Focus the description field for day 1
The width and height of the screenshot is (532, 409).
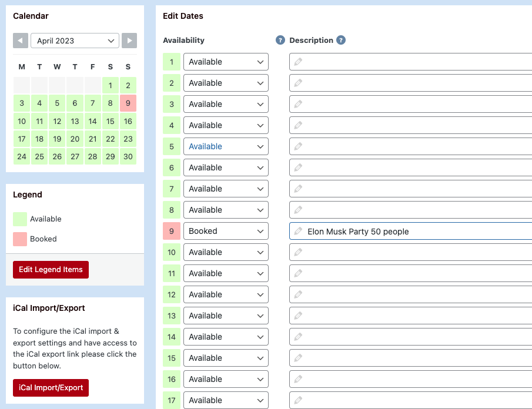410,62
